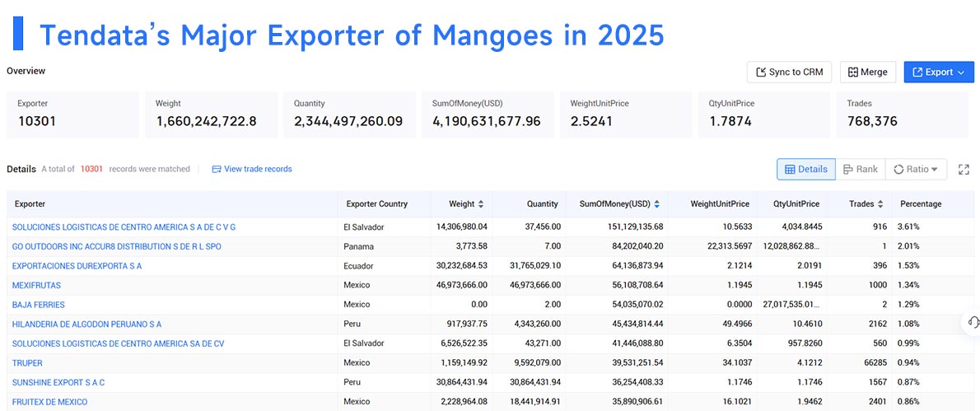Click the SumOfMoney(USD) overview value 4,190,631,677.96
This screenshot has width=980, height=411.
(486, 121)
